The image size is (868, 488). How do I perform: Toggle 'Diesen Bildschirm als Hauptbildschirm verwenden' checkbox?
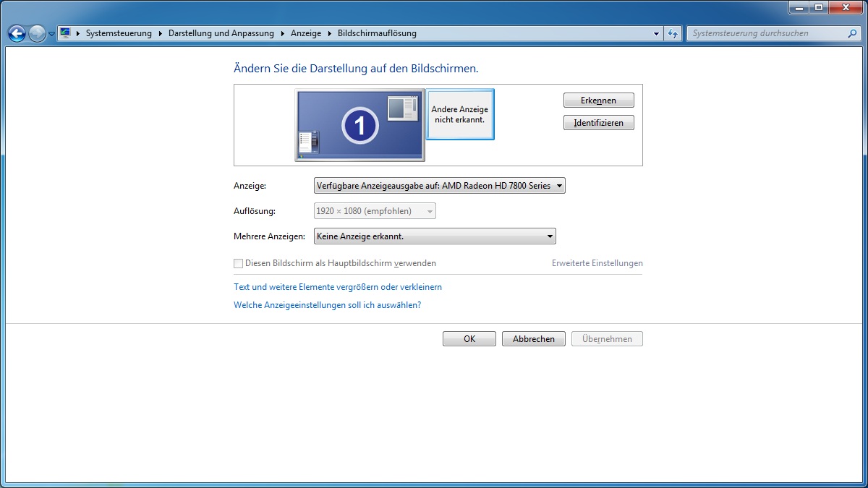pyautogui.click(x=239, y=264)
